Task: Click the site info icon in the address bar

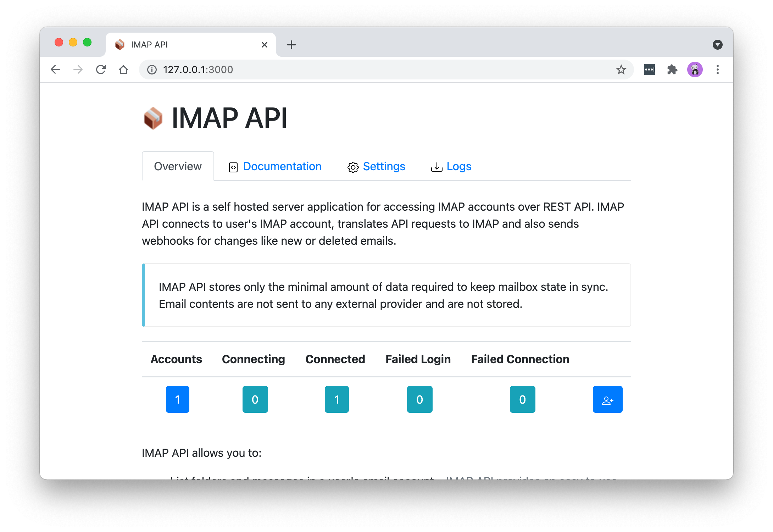Action: [152, 70]
